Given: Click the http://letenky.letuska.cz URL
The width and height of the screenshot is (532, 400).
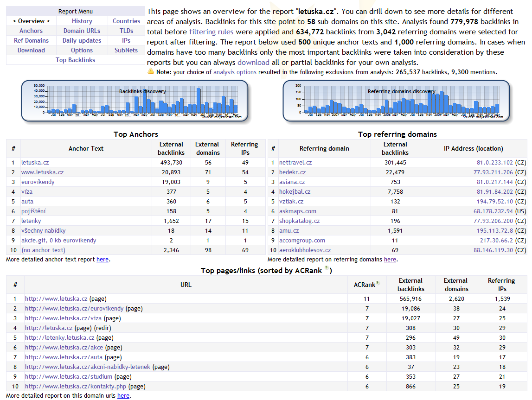Looking at the screenshot, I should (60, 338).
